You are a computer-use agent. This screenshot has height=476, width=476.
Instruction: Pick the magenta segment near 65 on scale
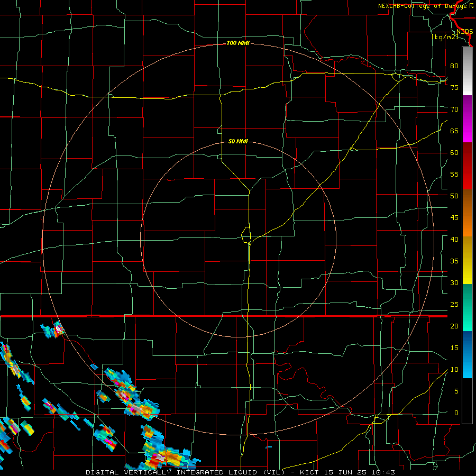tap(467, 131)
